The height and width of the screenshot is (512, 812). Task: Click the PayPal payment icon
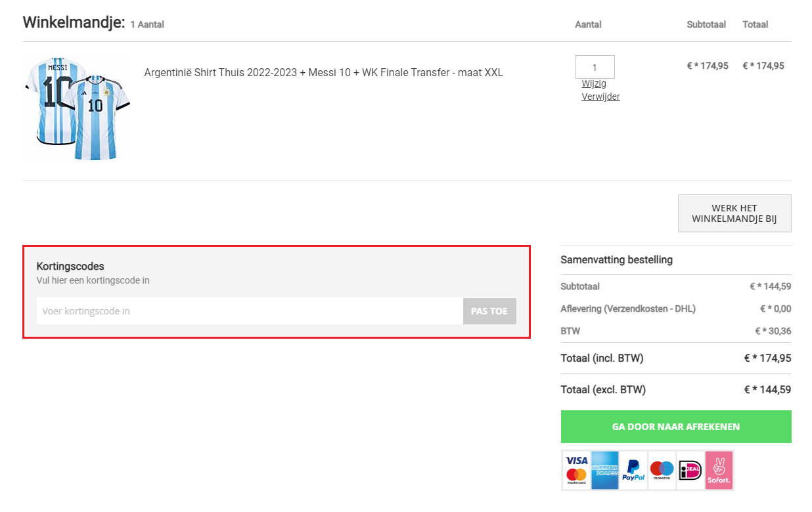[x=633, y=470]
